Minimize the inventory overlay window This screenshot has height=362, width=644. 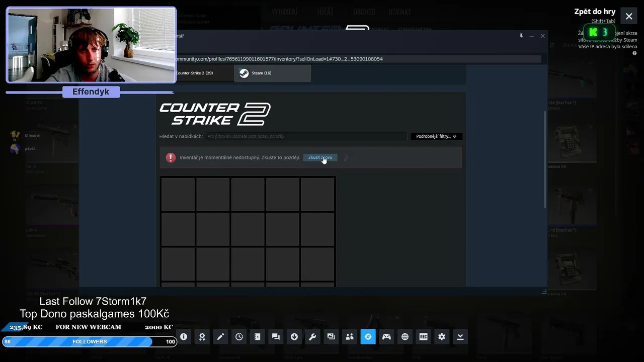pos(532,36)
